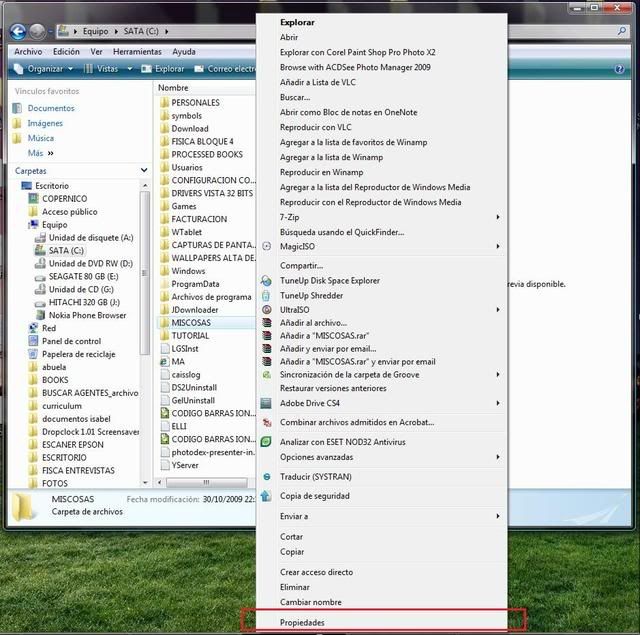
Task: Click the Equipo breadcrumb in address bar
Action: click(96, 31)
